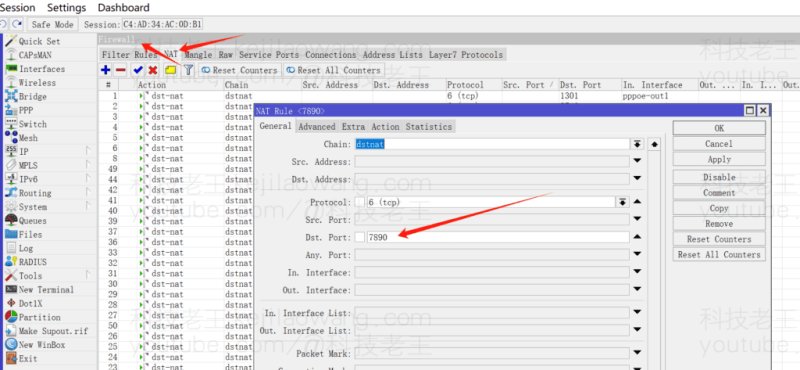This screenshot has width=800, height=370.
Task: Click the Dst. Port field with 7890
Action: pyautogui.click(x=497, y=237)
